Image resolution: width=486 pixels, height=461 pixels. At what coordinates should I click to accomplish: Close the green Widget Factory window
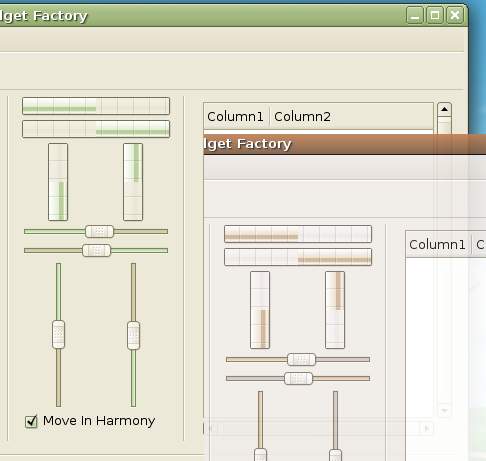[455, 15]
